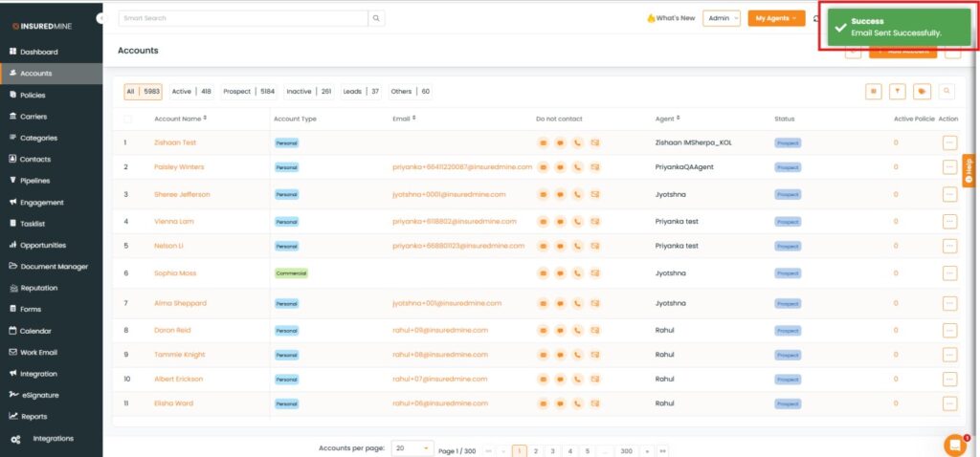Open Policies from the sidebar

click(x=33, y=95)
